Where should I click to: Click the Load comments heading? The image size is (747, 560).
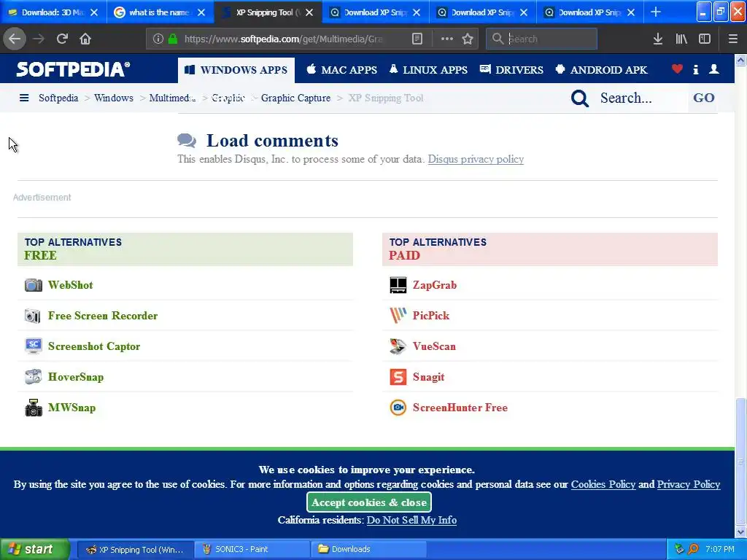click(272, 141)
